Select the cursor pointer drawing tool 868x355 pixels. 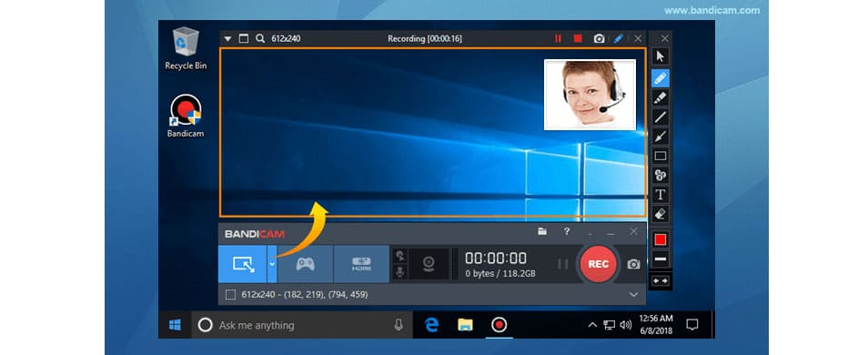coord(661,56)
